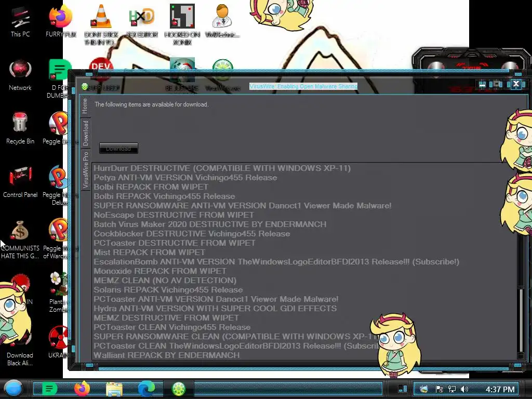Select Mist REPACK FROM WIPET
Viewport: 532px width, 399px height.
[x=149, y=252]
